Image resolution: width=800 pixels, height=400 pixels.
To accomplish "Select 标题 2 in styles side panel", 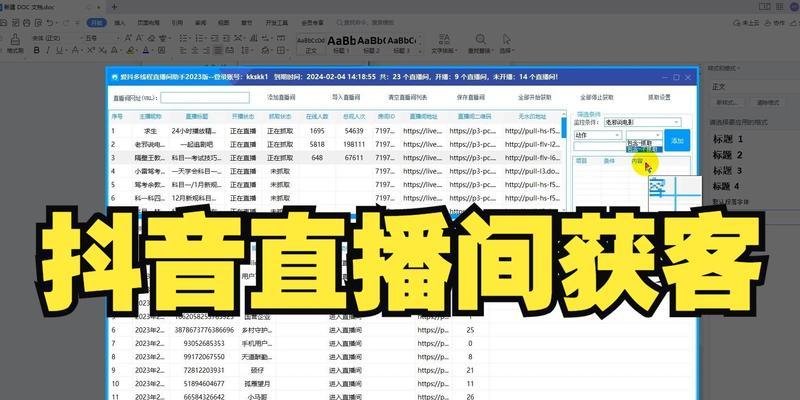I will 728,155.
